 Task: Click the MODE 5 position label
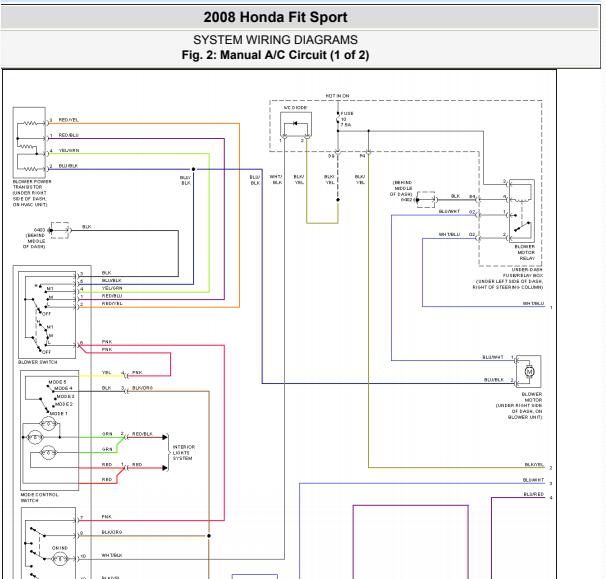click(57, 382)
